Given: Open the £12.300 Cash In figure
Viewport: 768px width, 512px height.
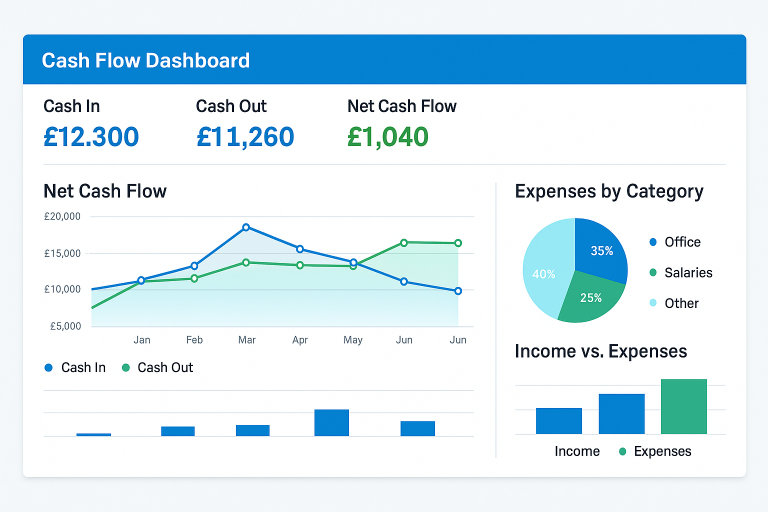Looking at the screenshot, I should pos(91,137).
